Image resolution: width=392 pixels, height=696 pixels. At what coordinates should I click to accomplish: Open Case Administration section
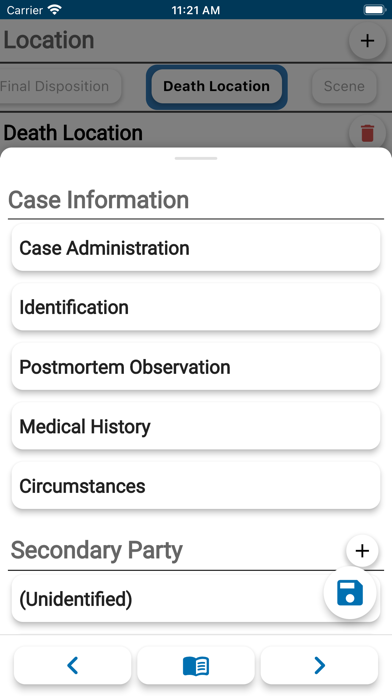[x=196, y=248]
